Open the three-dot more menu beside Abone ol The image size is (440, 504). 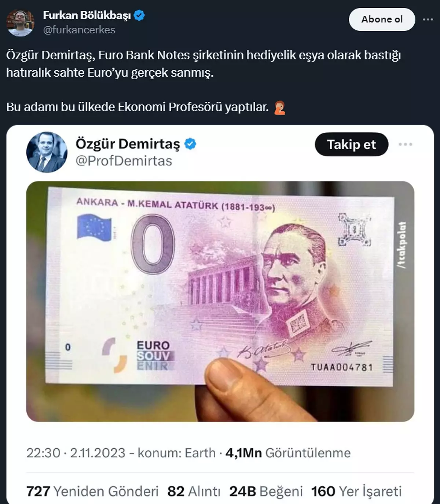point(428,19)
